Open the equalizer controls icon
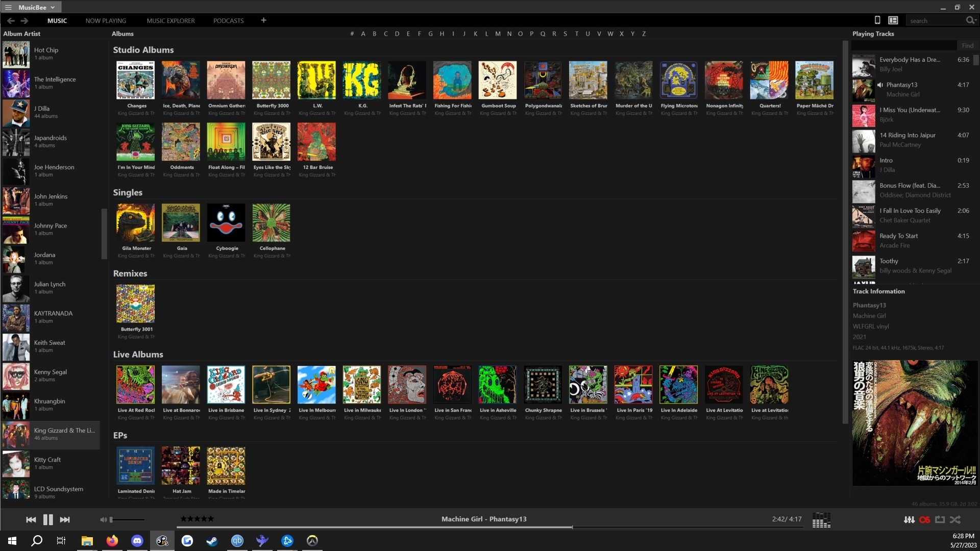 909,520
